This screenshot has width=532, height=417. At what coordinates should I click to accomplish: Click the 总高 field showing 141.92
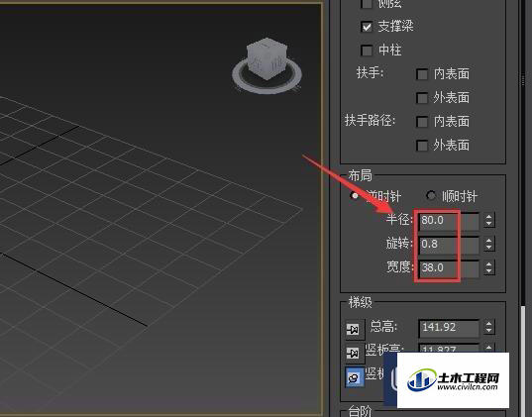(x=449, y=328)
